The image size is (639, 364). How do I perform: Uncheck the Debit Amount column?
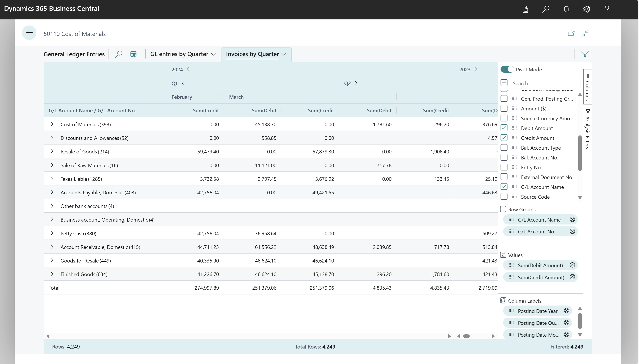click(504, 128)
